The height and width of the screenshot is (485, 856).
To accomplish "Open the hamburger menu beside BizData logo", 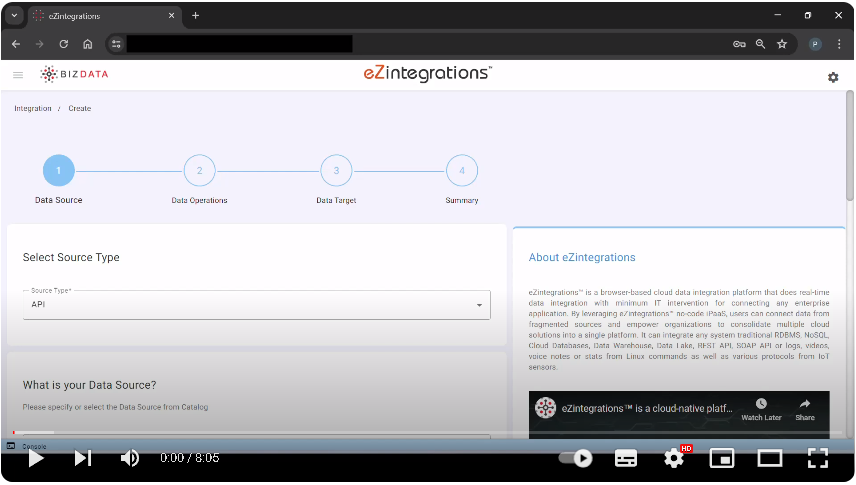I will [x=18, y=75].
